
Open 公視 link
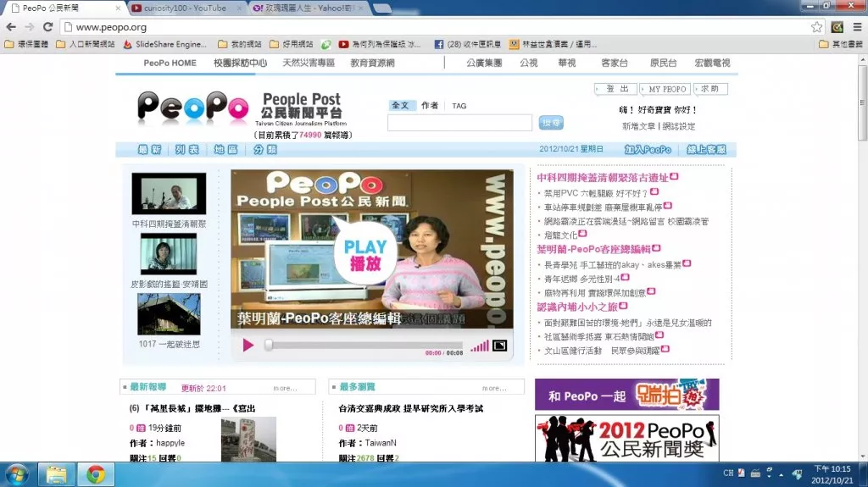pos(529,63)
